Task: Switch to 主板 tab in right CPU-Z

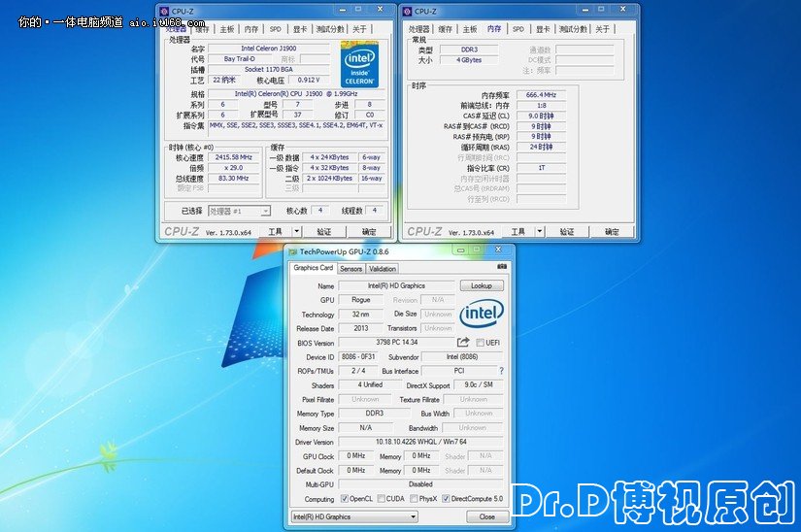Action: [470, 29]
